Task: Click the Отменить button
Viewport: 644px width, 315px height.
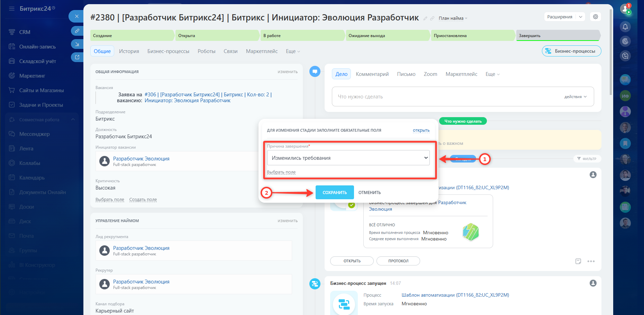Action: tap(370, 192)
